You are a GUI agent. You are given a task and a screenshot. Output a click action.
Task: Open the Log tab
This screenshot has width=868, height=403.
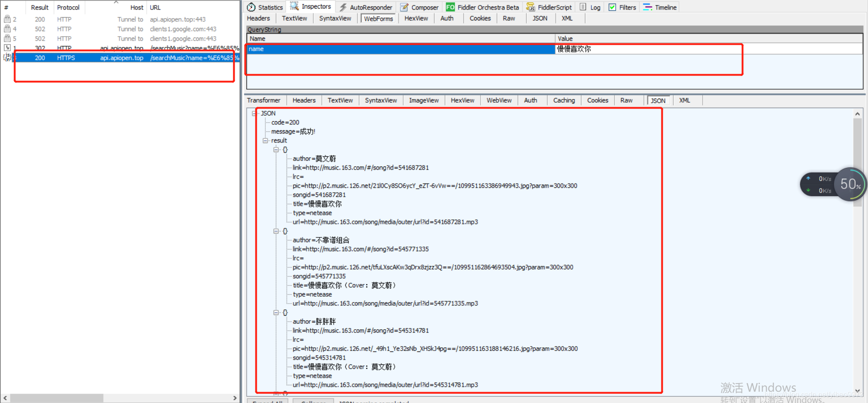590,7
